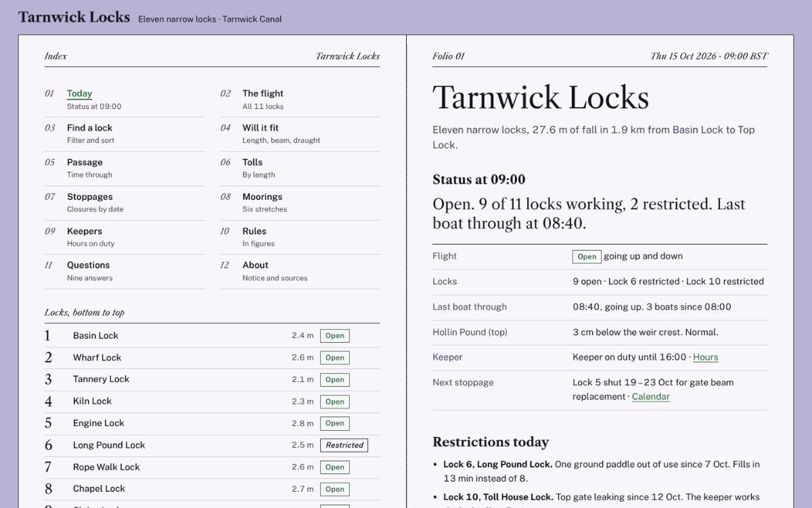Follow the Calendar link for next stoppage
The width and height of the screenshot is (812, 508).
pyautogui.click(x=651, y=396)
